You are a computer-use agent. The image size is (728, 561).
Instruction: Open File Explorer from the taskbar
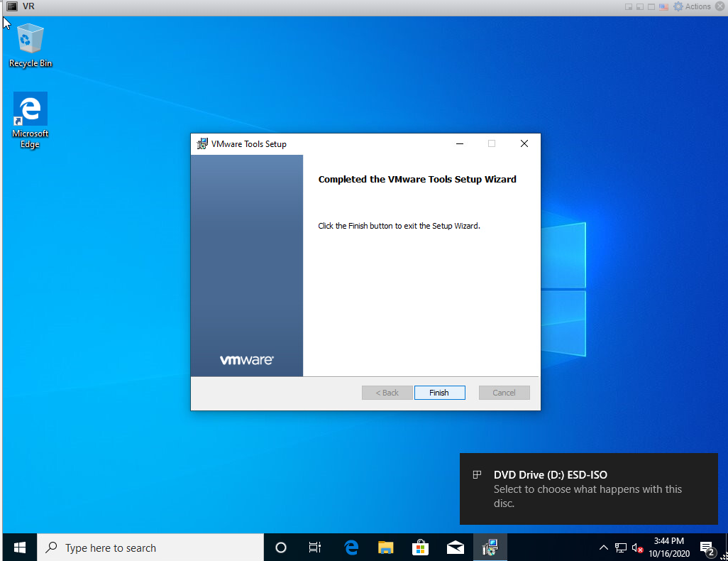(385, 548)
